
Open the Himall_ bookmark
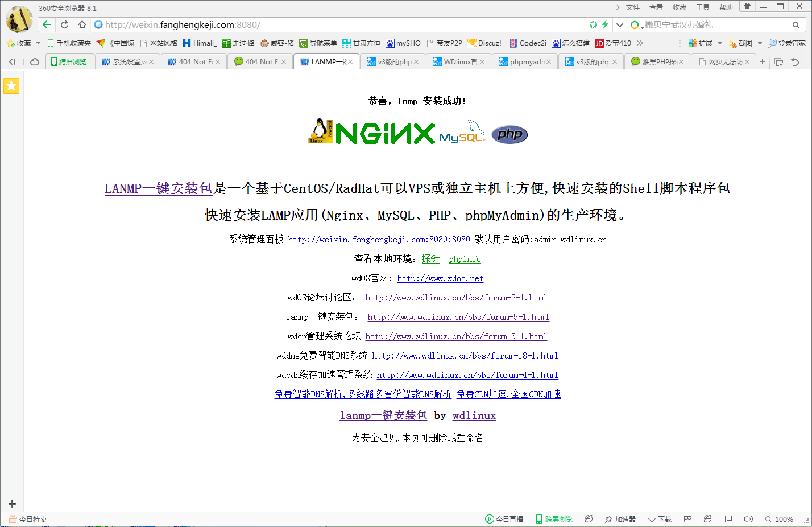(199, 43)
